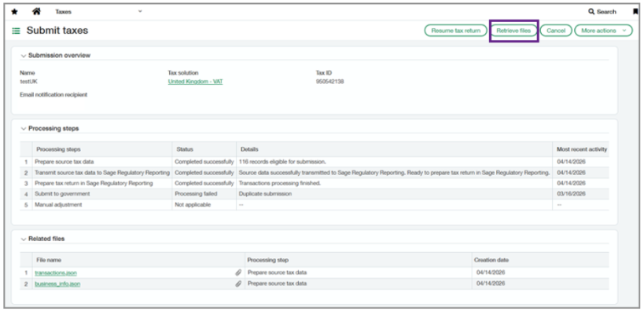Screen dimensions: 644x311
Task: Click the File name column header
Action: pos(138,260)
